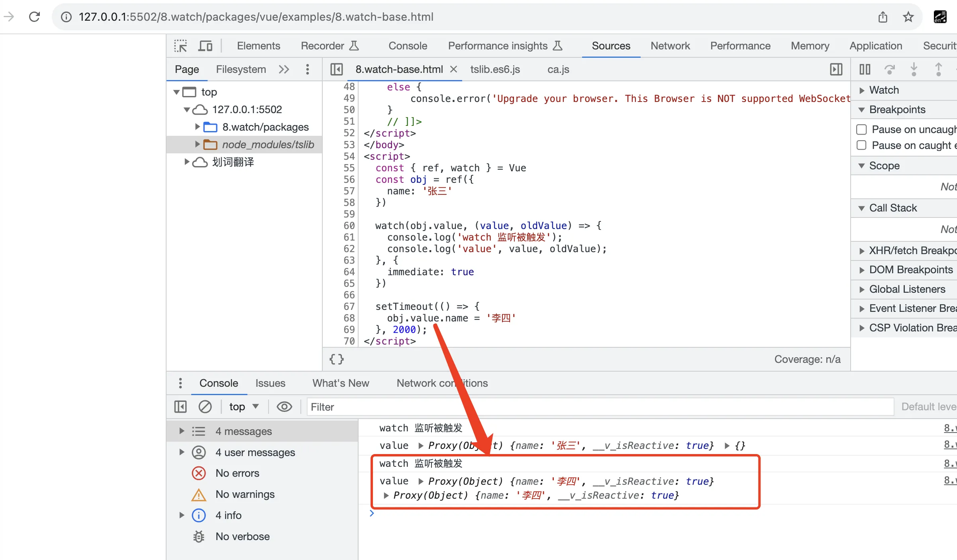Click the console Filter input field
Screen dimensions: 957x560
tap(600, 407)
